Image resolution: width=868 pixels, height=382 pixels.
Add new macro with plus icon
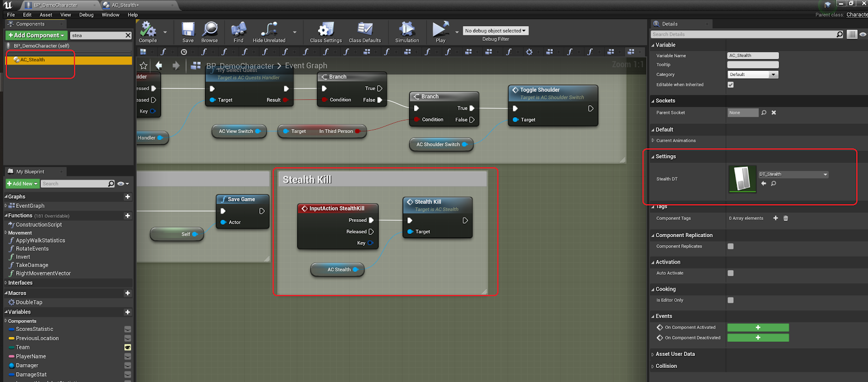(127, 293)
